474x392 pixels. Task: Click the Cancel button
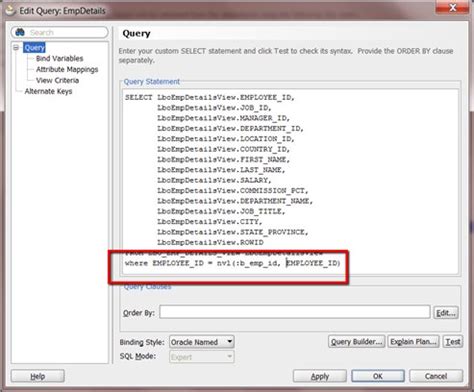[x=436, y=376]
